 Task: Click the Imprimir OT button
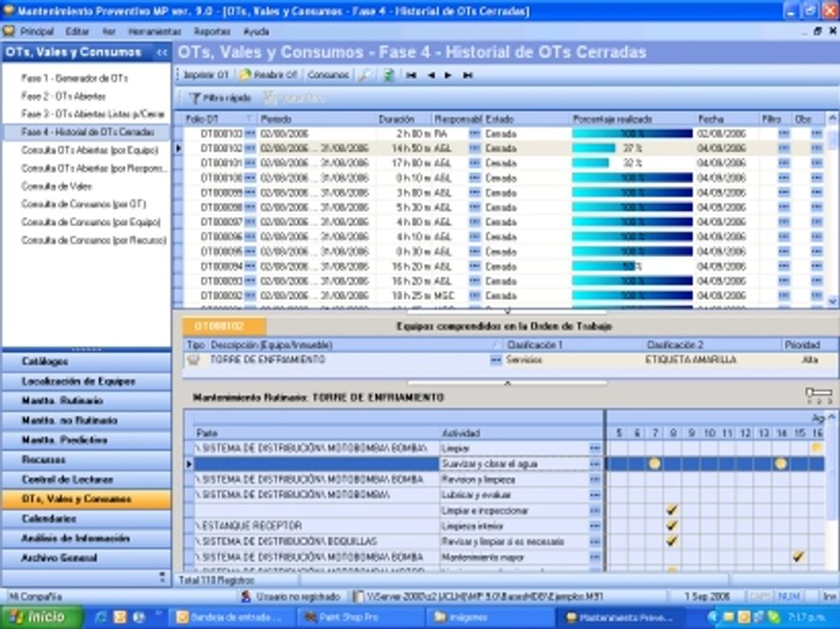pos(205,75)
